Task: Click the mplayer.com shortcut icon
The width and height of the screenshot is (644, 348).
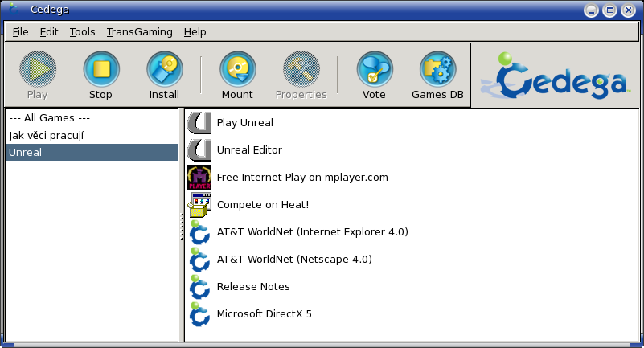Action: pos(199,178)
